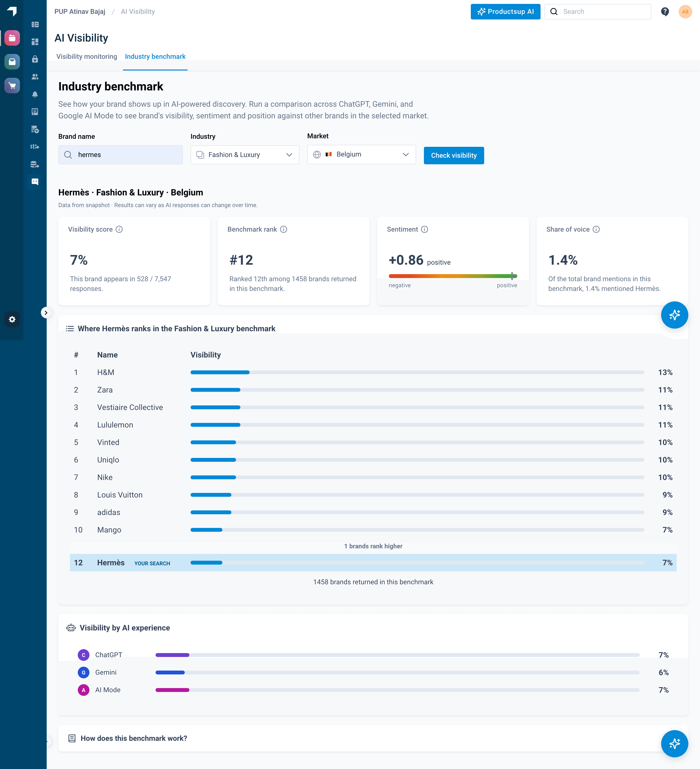Open the Industry dropdown showing Fashion & Luxury
The width and height of the screenshot is (700, 769).
click(245, 155)
